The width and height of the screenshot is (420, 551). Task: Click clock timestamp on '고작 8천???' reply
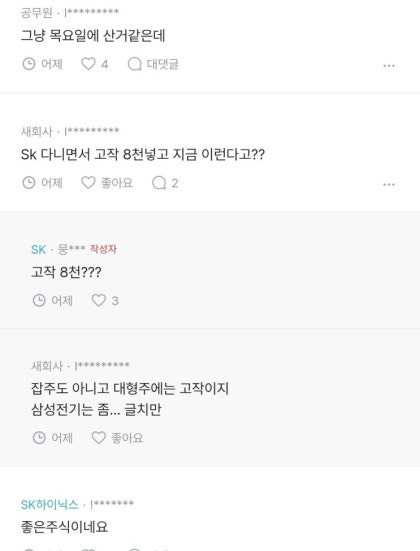pos(39,300)
